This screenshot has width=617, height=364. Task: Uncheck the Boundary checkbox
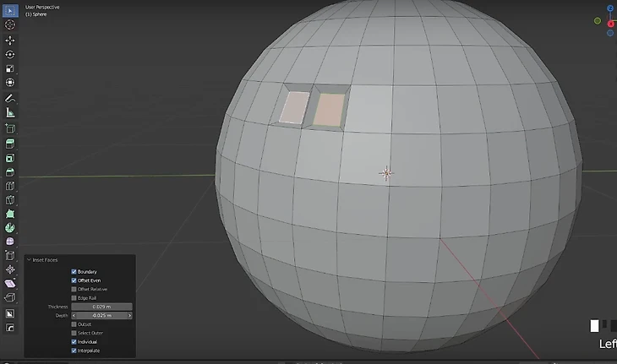74,271
